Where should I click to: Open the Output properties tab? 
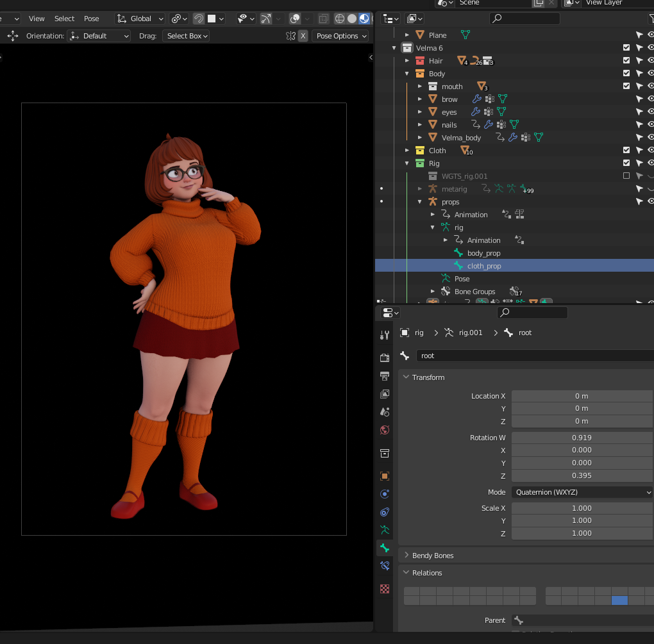click(x=385, y=376)
